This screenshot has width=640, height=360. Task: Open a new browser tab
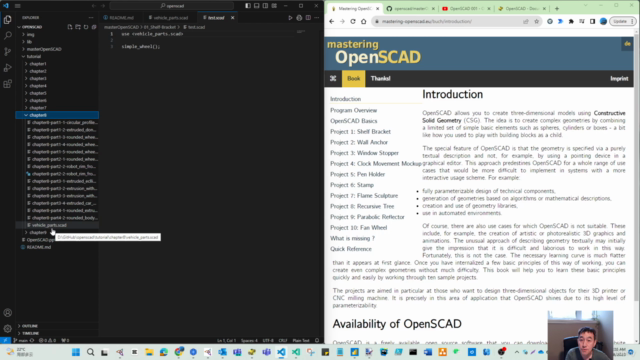[557, 9]
